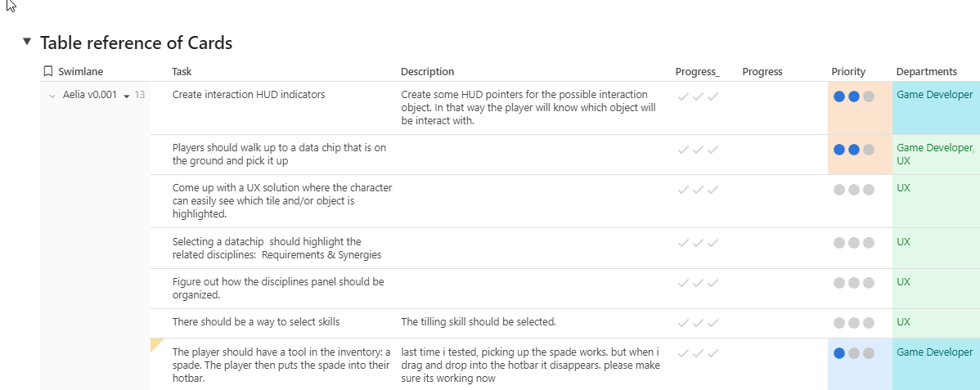Open the dropdown arrow after Aelia v0.001

pos(127,96)
